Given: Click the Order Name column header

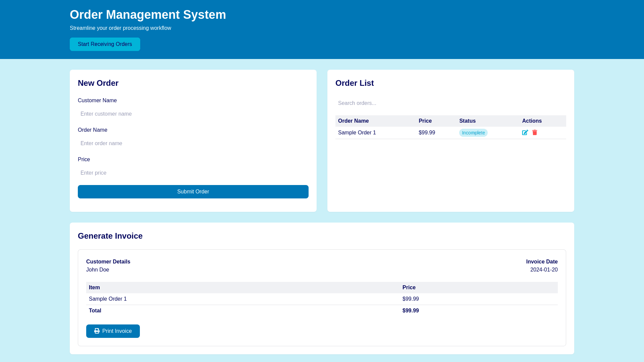Looking at the screenshot, I should click(353, 121).
